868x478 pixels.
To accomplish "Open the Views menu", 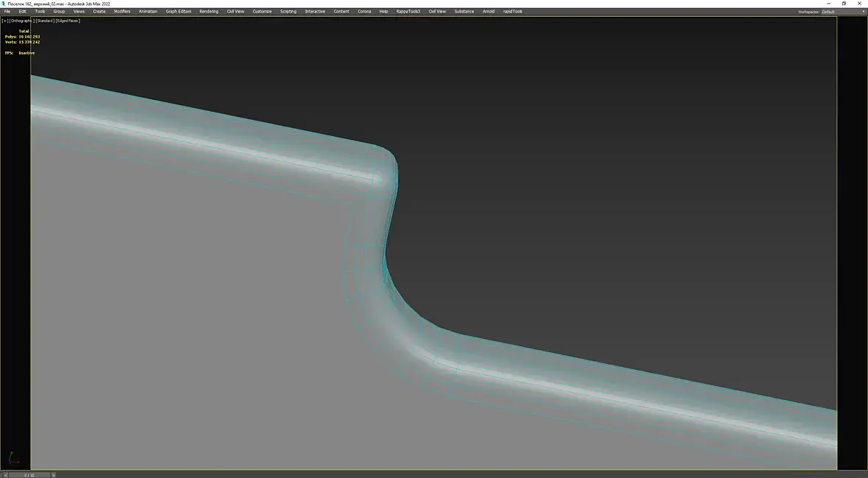I will [x=79, y=11].
